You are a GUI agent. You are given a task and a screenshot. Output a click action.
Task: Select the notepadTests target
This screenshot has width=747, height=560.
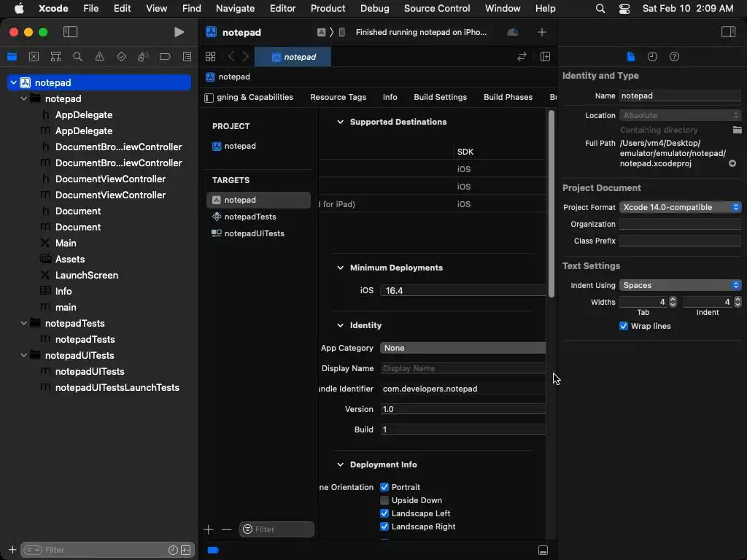tap(258, 217)
